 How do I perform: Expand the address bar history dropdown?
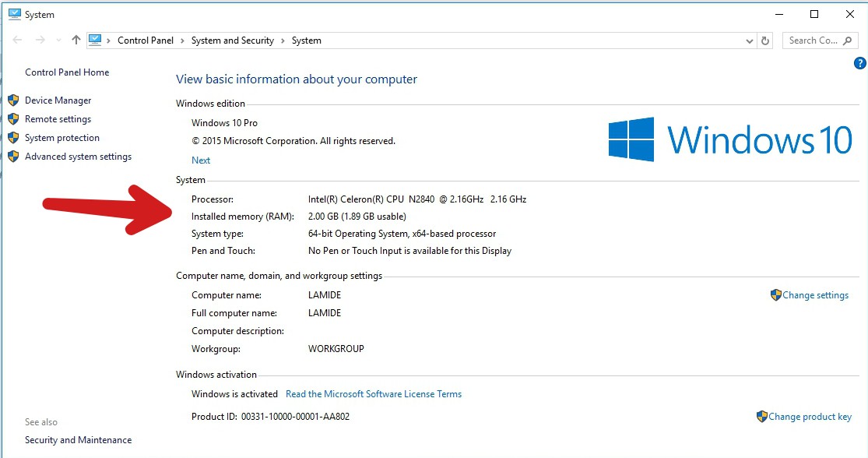(750, 41)
